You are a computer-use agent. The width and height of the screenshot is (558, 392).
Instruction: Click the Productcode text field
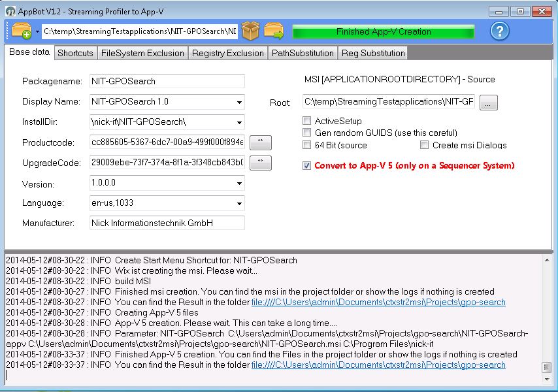(167, 142)
